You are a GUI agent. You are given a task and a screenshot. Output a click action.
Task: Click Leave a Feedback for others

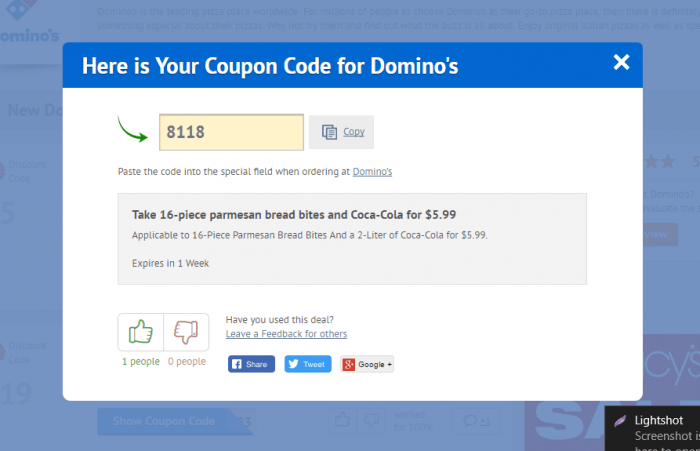coord(286,334)
